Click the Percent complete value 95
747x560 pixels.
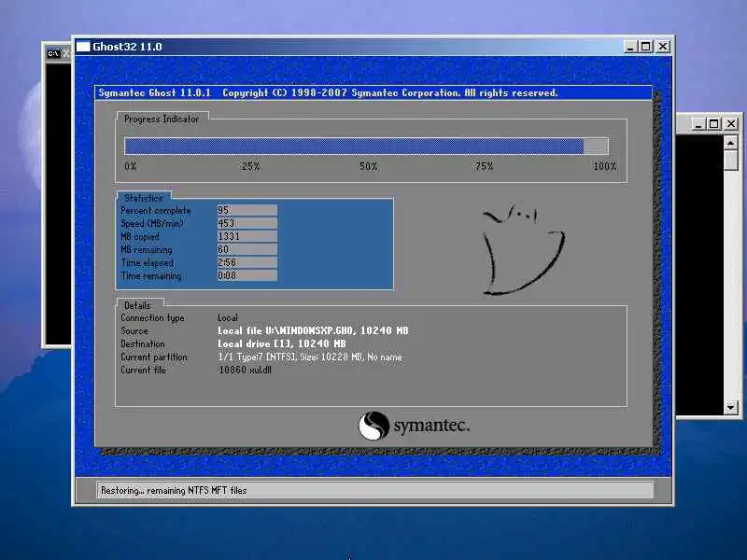(x=247, y=210)
